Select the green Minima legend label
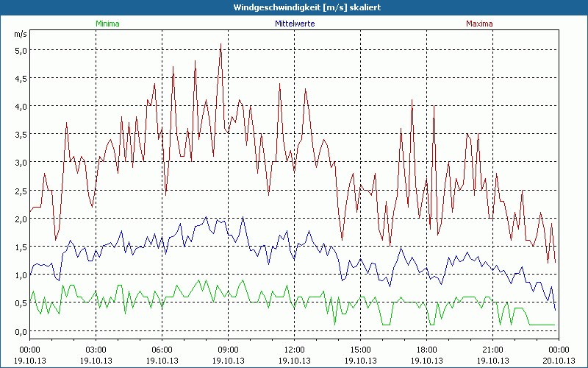588x368 pixels. pyautogui.click(x=107, y=24)
